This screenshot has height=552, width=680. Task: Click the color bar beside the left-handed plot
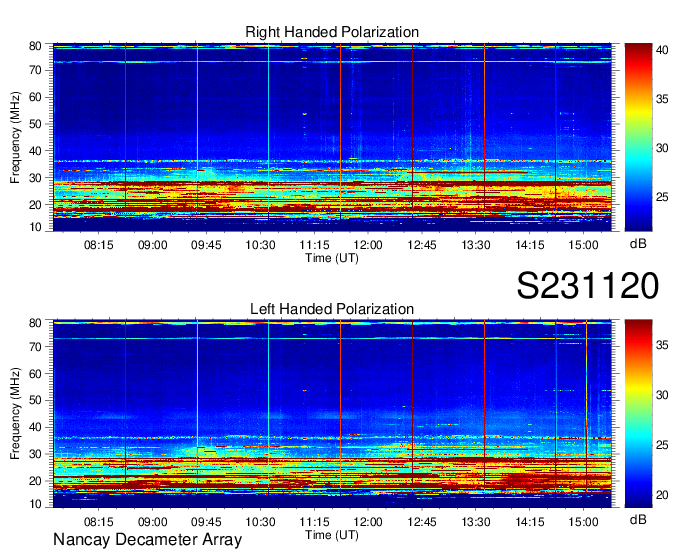(x=638, y=414)
